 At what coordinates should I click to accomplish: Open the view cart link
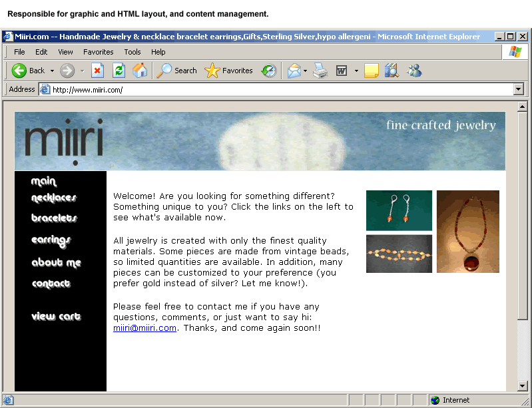click(56, 317)
